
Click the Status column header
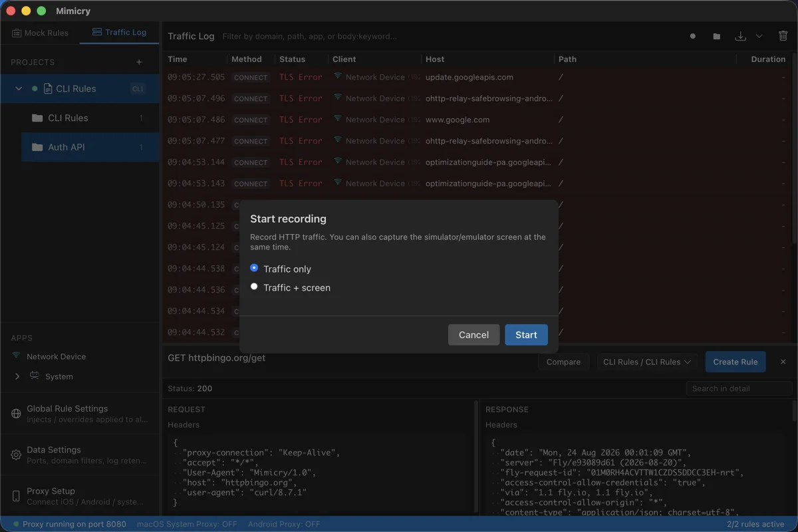coord(292,59)
